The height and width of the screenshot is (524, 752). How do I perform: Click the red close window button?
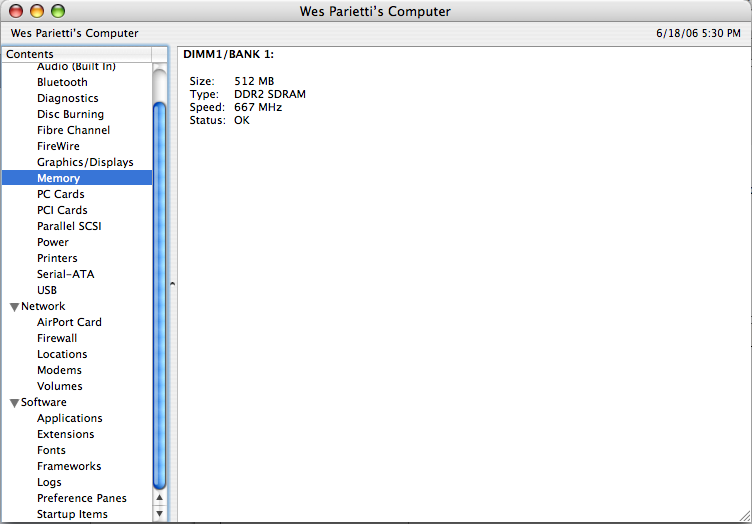point(16,11)
